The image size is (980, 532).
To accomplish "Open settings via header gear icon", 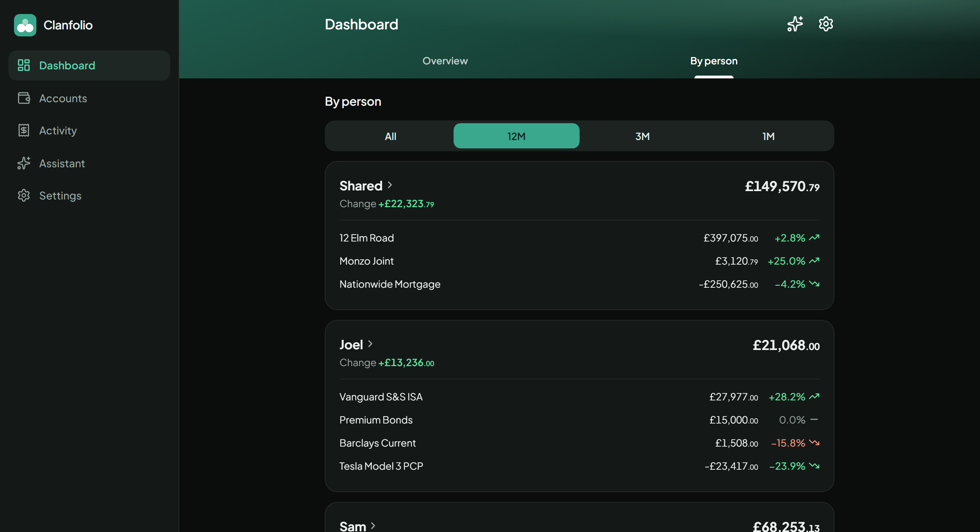I will pyautogui.click(x=826, y=24).
